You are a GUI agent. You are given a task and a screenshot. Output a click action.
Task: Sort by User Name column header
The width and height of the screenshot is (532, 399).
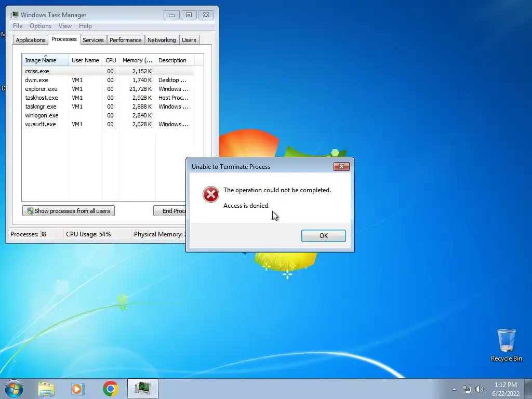point(85,60)
